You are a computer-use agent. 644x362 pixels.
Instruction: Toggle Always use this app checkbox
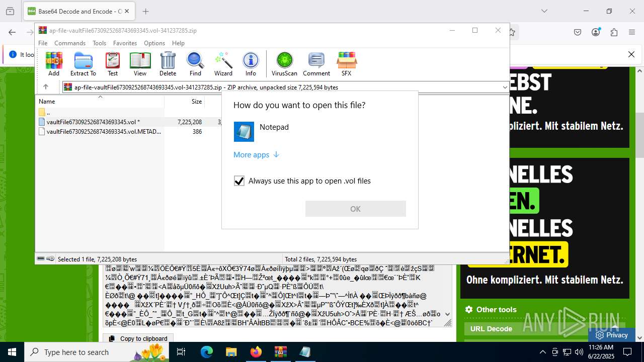(x=239, y=181)
